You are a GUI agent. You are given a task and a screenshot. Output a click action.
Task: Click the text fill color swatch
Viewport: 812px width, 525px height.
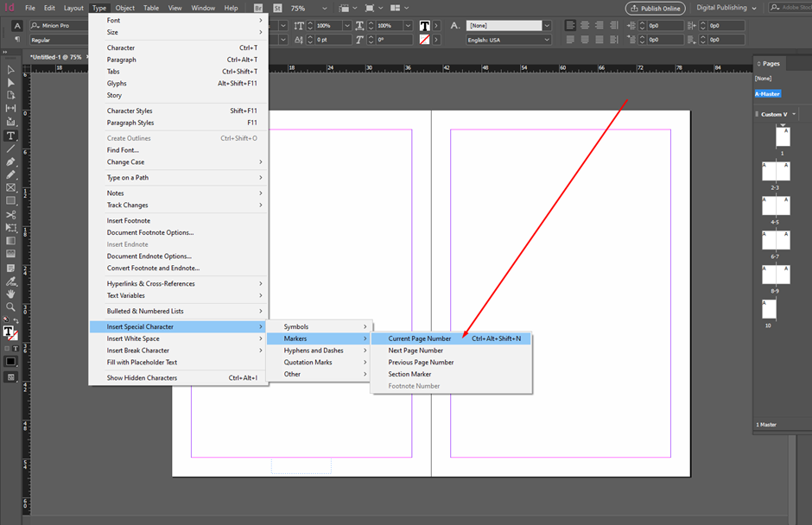coord(425,26)
